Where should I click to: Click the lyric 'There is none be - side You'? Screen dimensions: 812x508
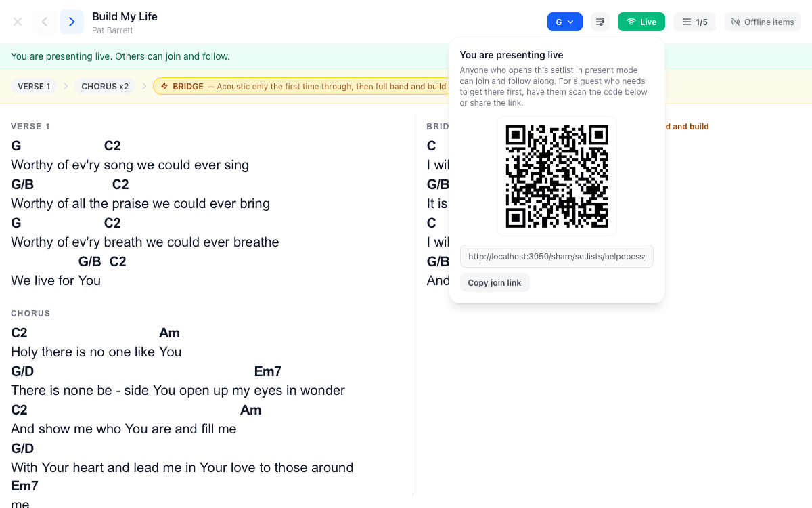click(x=93, y=390)
